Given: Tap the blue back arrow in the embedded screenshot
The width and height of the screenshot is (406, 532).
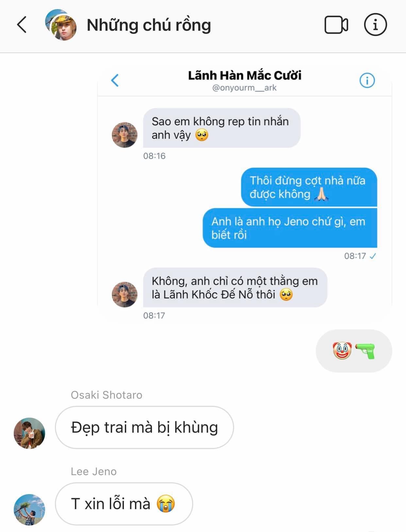Looking at the screenshot, I should 115,80.
